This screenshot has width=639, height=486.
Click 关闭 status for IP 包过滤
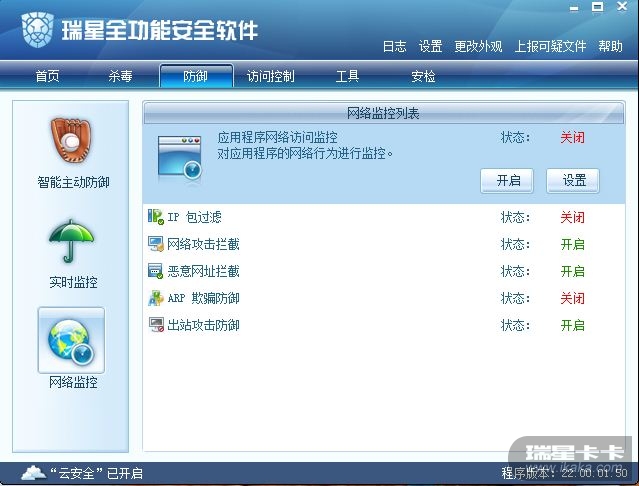pos(573,217)
